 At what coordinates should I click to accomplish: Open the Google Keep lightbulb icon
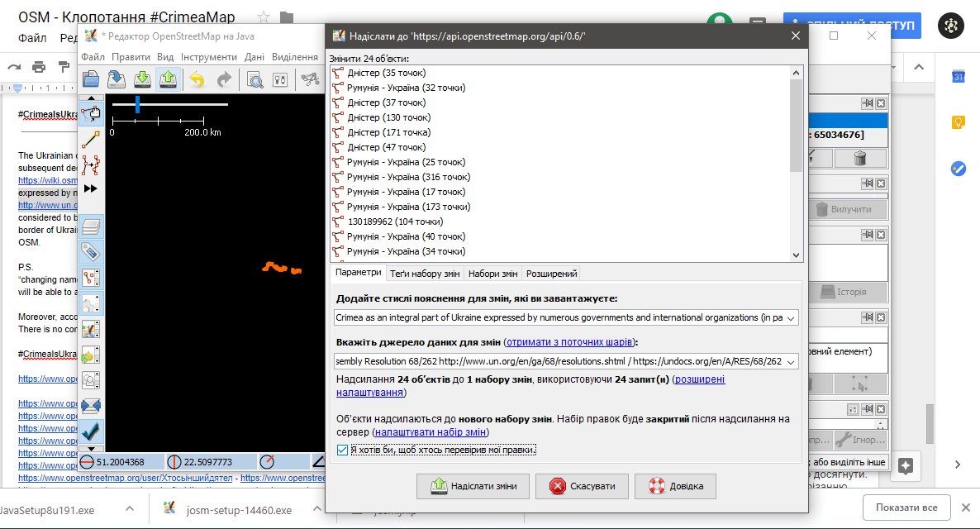point(959,122)
